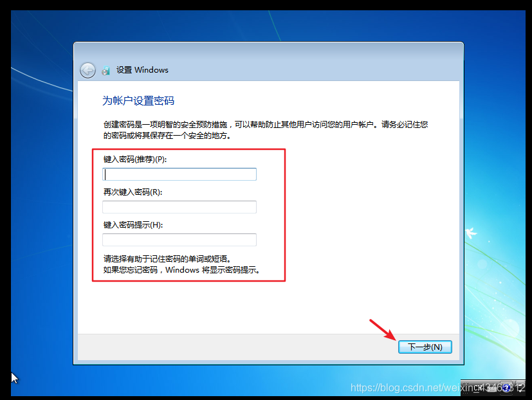
Task: Open the CH input language indicator
Action: pos(478,388)
